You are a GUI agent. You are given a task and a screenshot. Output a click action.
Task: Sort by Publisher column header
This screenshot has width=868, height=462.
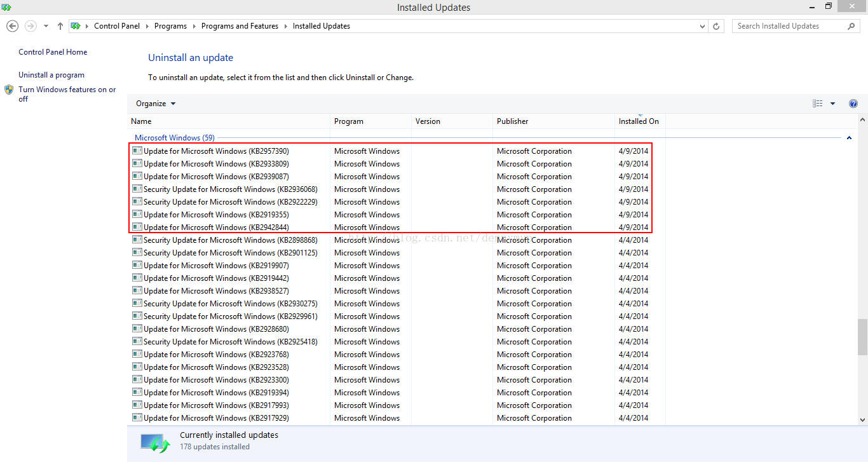point(553,121)
